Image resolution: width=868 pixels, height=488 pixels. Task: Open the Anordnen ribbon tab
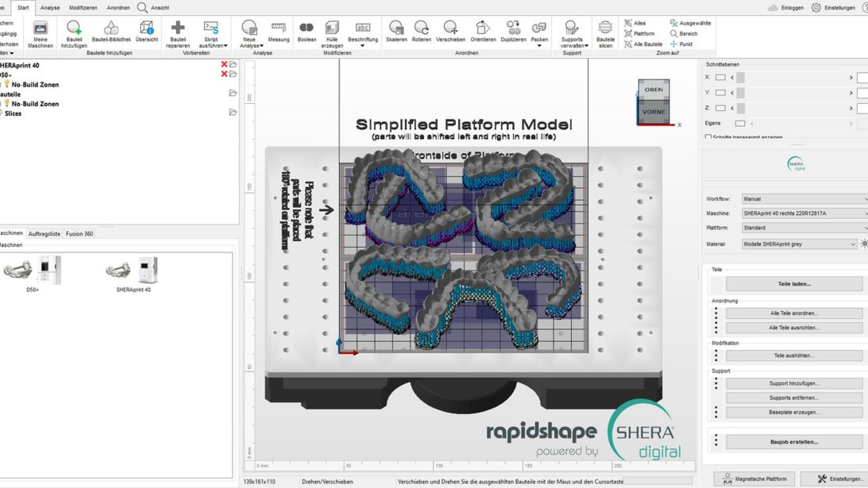118,8
